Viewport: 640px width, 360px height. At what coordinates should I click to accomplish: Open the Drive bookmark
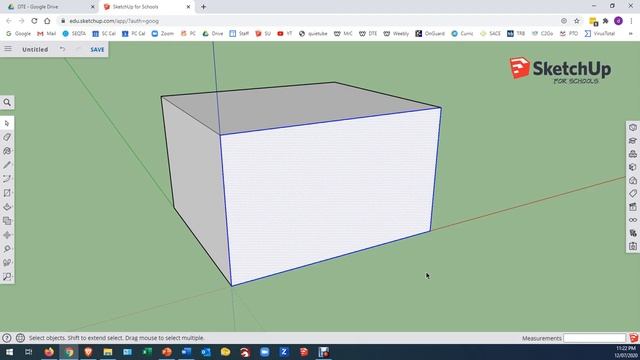(x=213, y=33)
